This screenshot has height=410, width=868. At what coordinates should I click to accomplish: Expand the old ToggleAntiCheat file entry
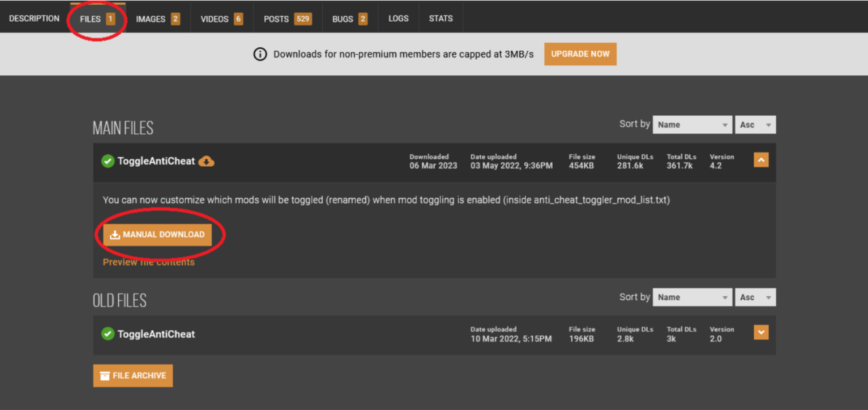tap(761, 333)
